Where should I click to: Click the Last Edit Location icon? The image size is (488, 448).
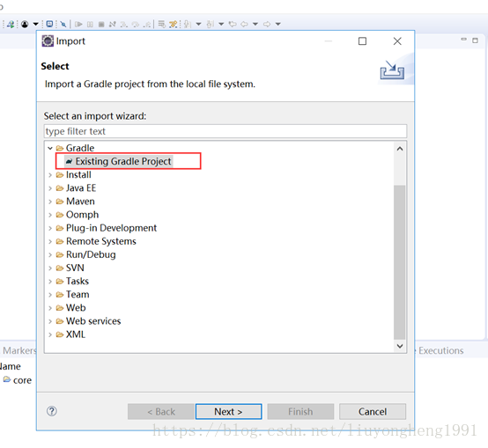(233, 24)
